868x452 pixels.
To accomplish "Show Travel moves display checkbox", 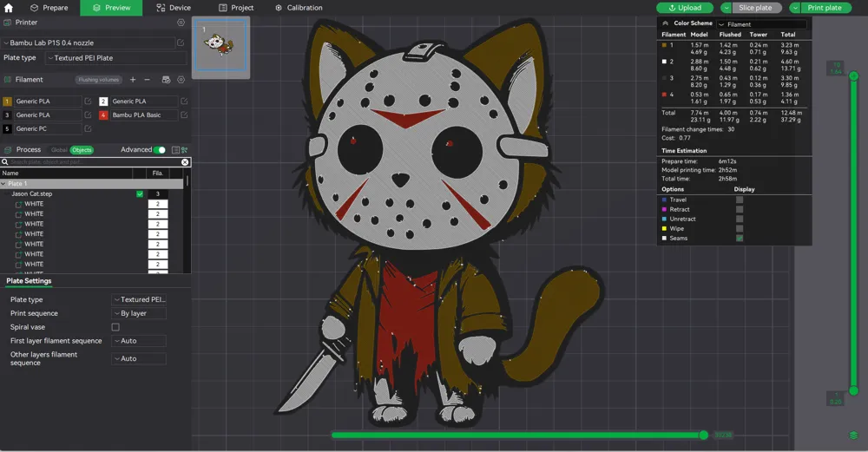I will pyautogui.click(x=740, y=200).
